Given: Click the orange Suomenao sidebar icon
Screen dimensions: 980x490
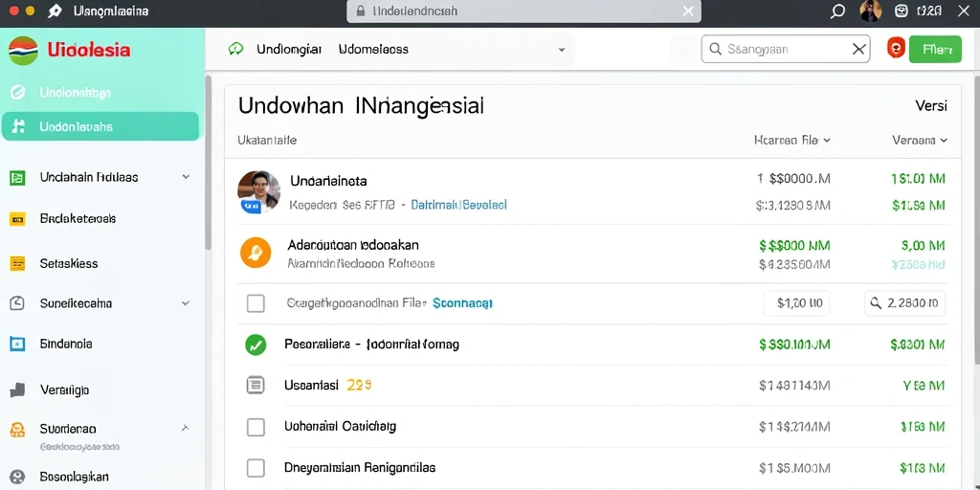Looking at the screenshot, I should [x=17, y=430].
